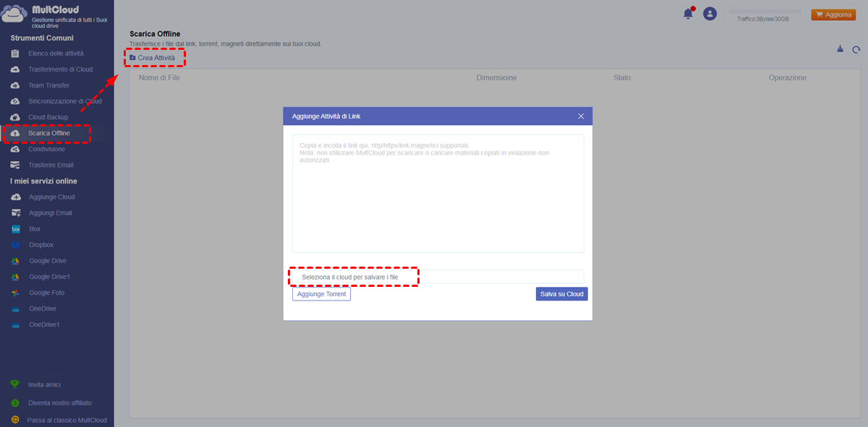Click Aggiunge Cloud link text
The image size is (868, 427).
point(52,197)
